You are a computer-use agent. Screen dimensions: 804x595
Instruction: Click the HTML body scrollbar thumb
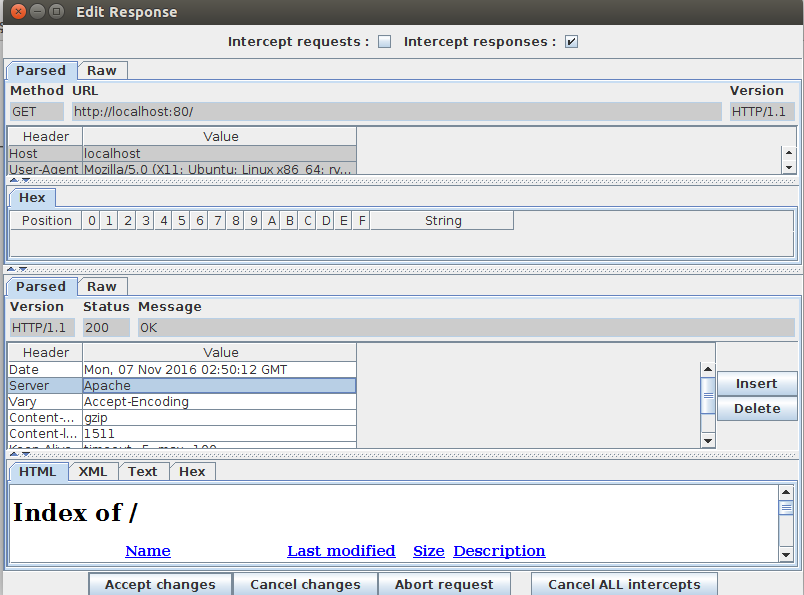click(786, 508)
